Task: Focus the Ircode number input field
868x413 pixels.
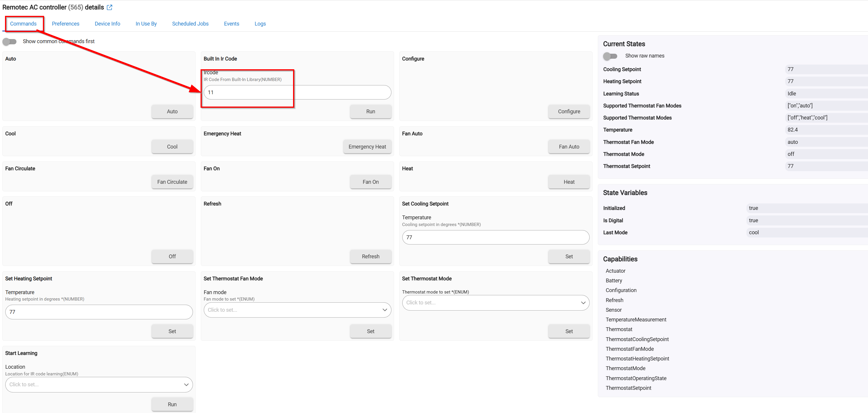Action: [297, 92]
